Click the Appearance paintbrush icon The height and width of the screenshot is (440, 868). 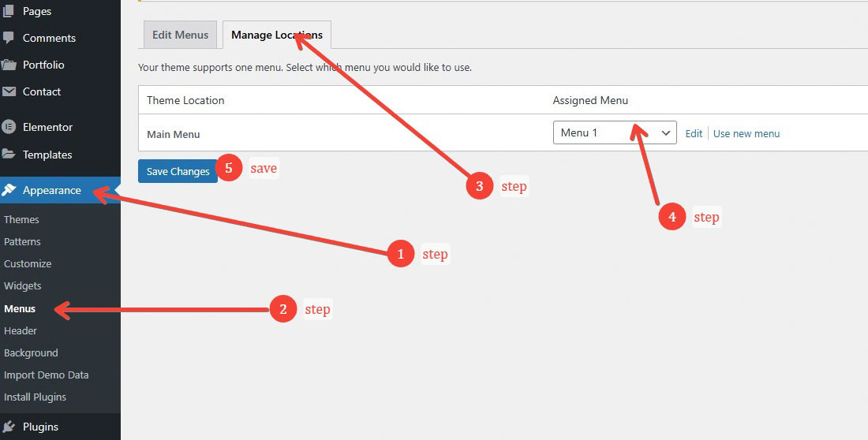click(9, 190)
